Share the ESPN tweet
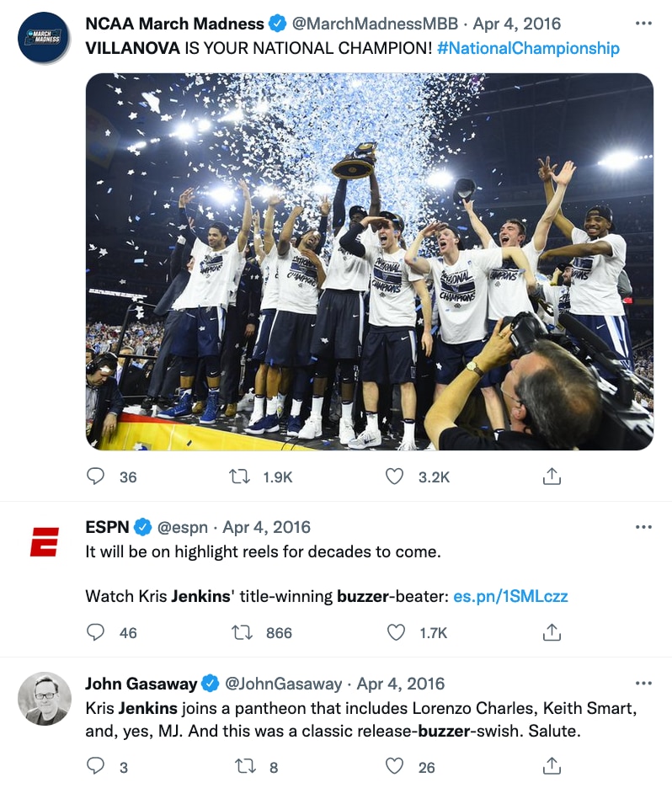 552,632
